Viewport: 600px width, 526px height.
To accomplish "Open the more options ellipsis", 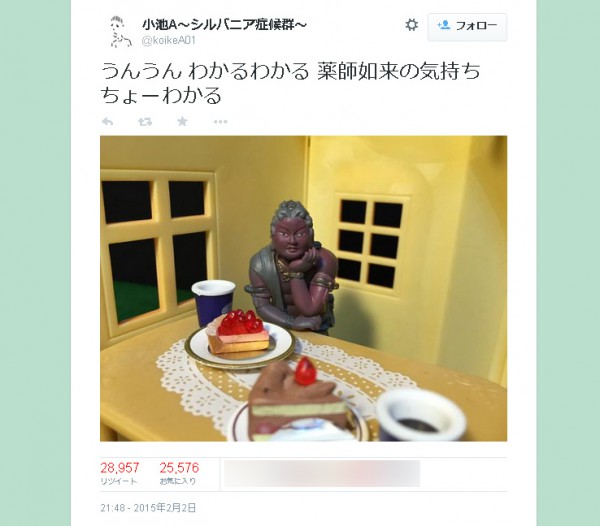I will pos(220,122).
